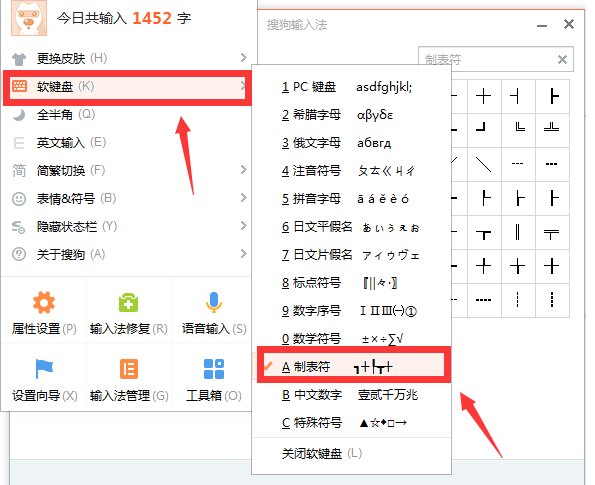
Task: Expand the 更换皮肤 submenu arrow
Action: point(244,58)
